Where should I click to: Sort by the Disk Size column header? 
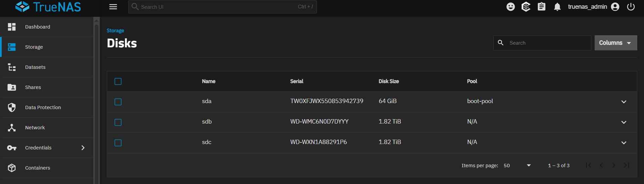[389, 81]
